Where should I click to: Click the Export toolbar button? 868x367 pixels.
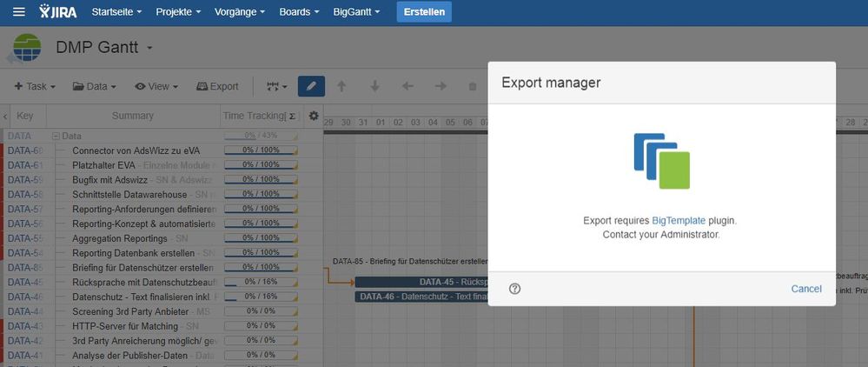(x=217, y=86)
